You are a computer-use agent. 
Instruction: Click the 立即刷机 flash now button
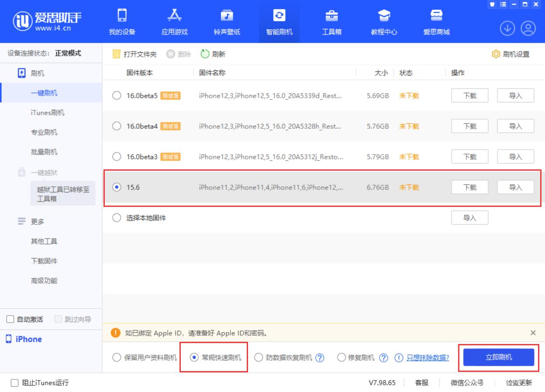coord(498,357)
